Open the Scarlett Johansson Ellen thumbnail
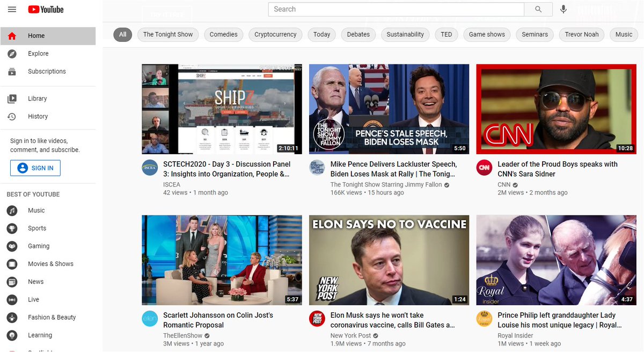Viewport: 644px width, 352px height. coord(222,260)
